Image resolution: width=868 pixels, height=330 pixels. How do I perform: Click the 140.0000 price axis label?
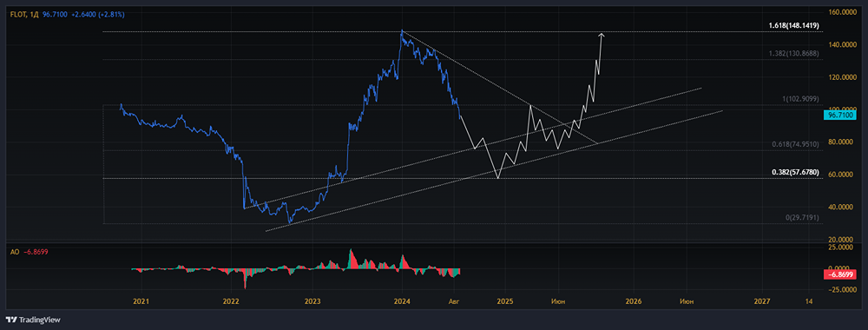point(842,44)
